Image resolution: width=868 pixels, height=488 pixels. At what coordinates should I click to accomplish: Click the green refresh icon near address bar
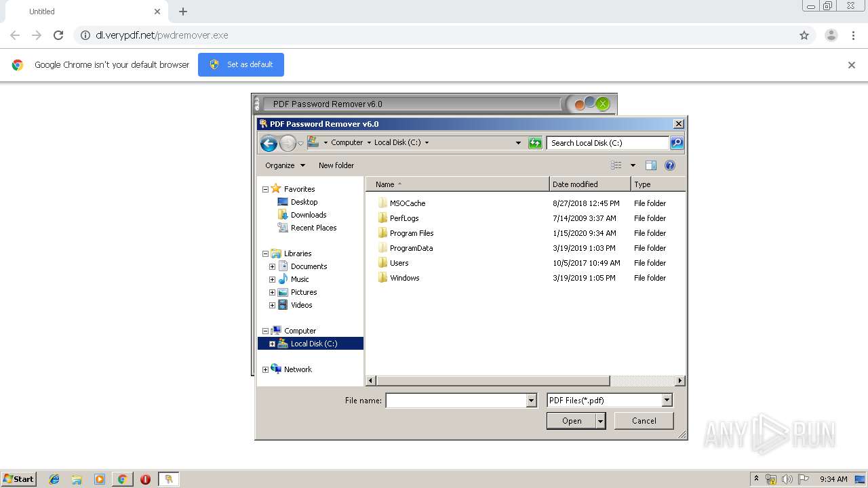pos(535,143)
